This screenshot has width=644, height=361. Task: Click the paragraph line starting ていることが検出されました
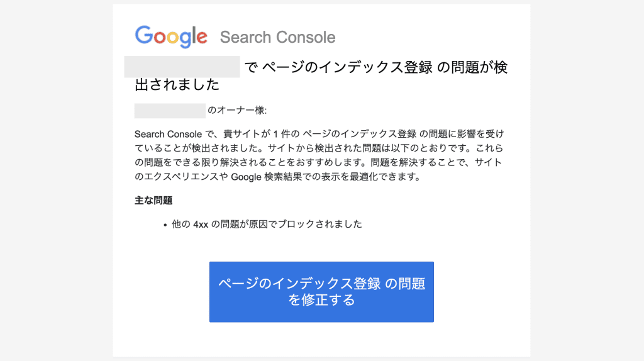point(319,148)
